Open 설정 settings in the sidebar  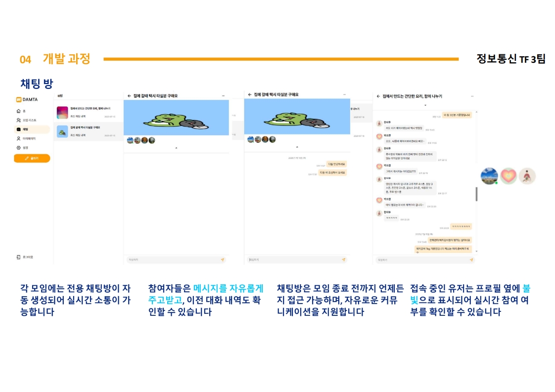point(22,148)
